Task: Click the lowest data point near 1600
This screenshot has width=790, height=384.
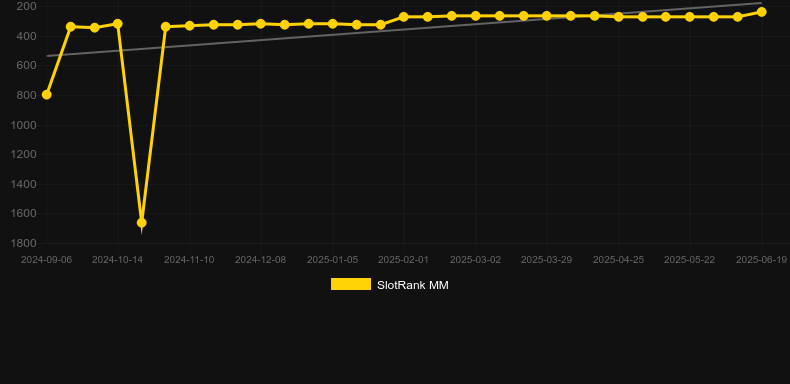Action: (x=142, y=223)
